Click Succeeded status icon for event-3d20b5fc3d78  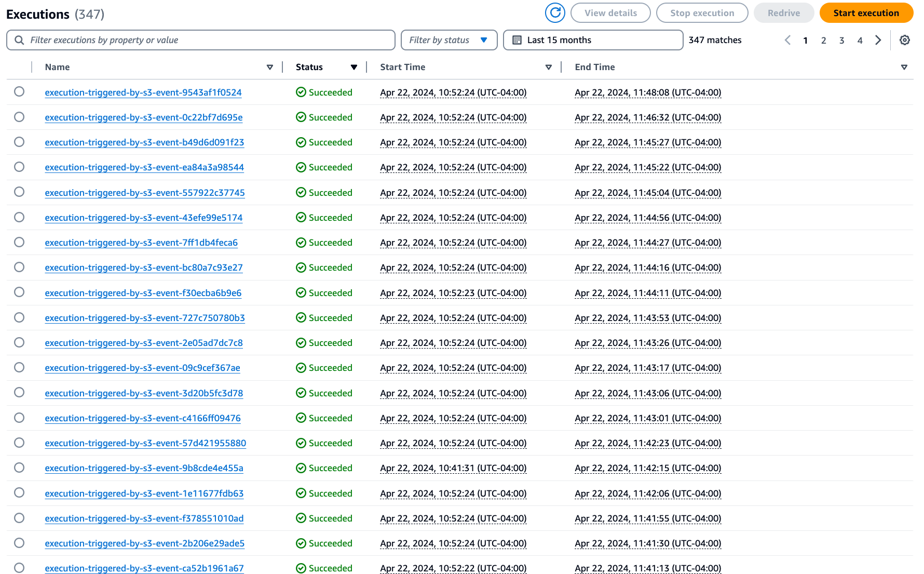click(x=301, y=393)
